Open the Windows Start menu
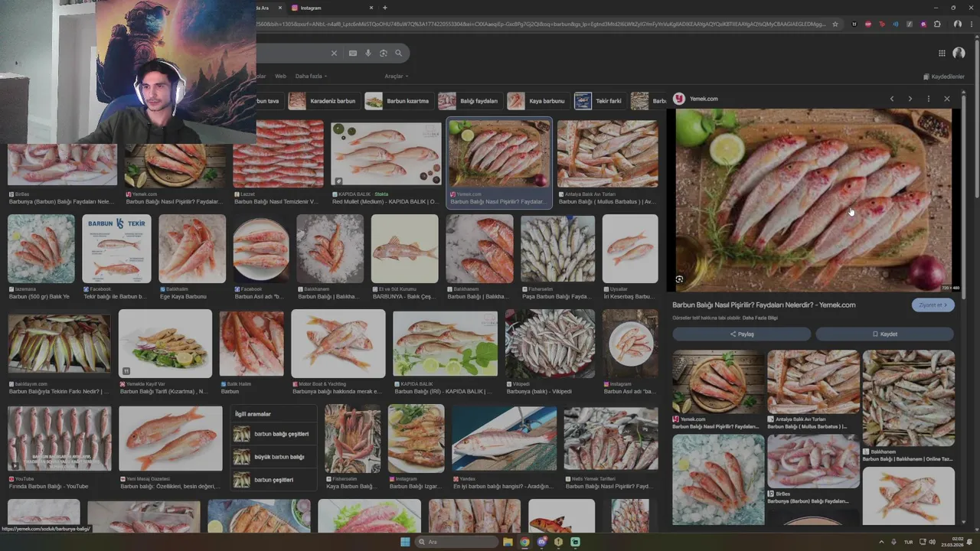Image resolution: width=980 pixels, height=551 pixels. (405, 542)
